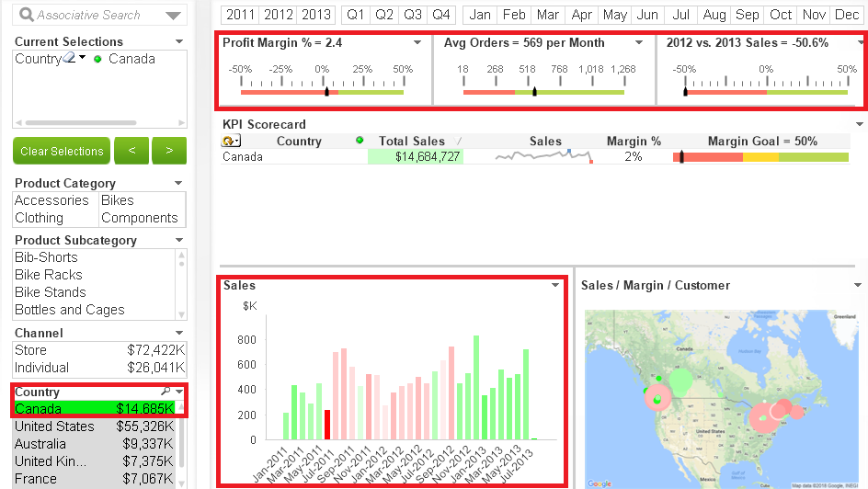Select quarter Q2 filter

(384, 15)
